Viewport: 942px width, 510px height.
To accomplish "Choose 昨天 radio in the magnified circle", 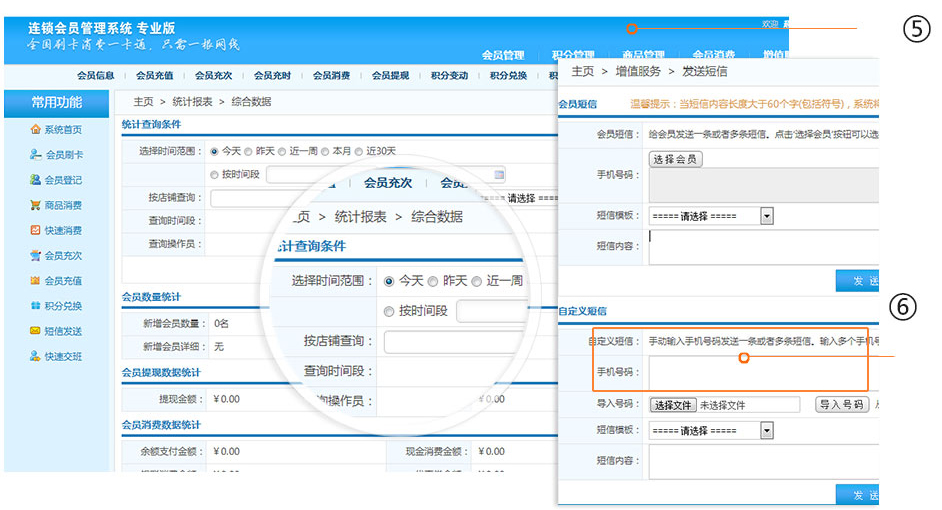I will (x=433, y=281).
